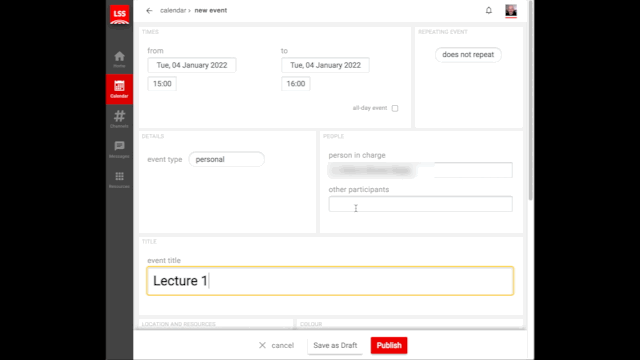The height and width of the screenshot is (360, 640).
Task: Publish the event
Action: (x=389, y=345)
